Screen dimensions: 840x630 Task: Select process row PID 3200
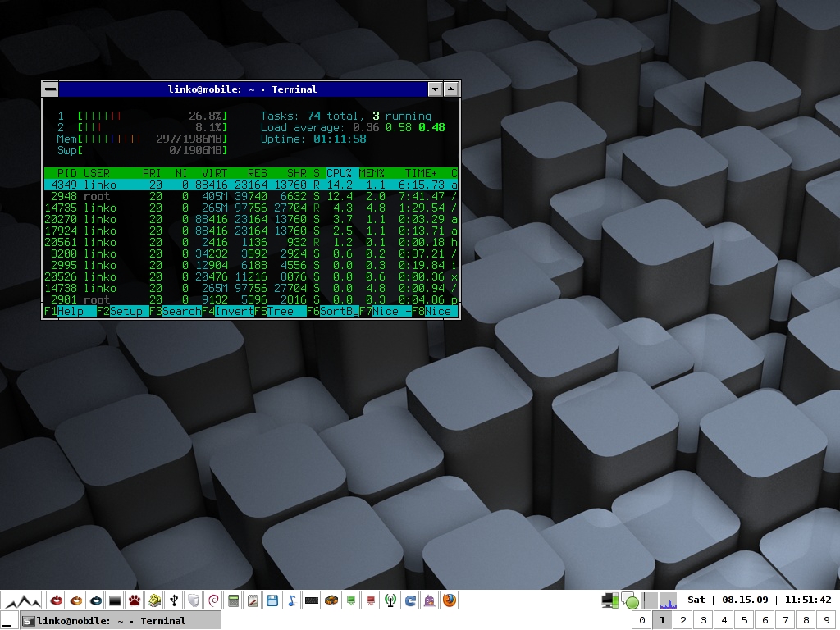tap(251, 254)
